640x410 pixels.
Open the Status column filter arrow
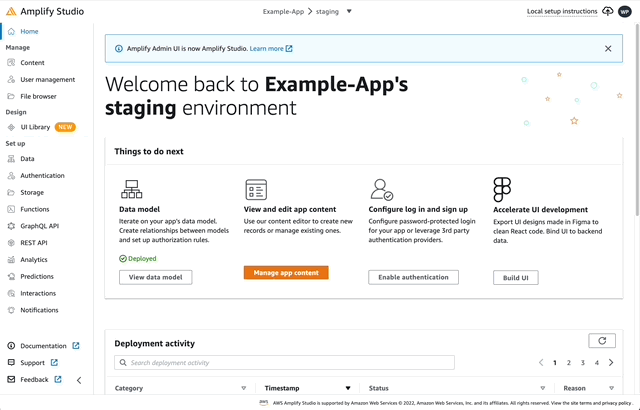tap(543, 388)
